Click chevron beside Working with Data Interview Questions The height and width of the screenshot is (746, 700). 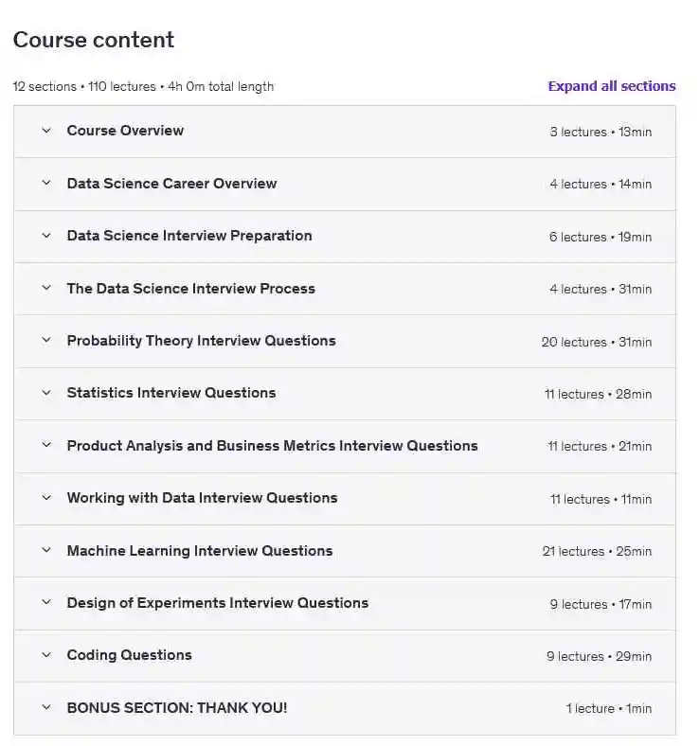coord(46,498)
